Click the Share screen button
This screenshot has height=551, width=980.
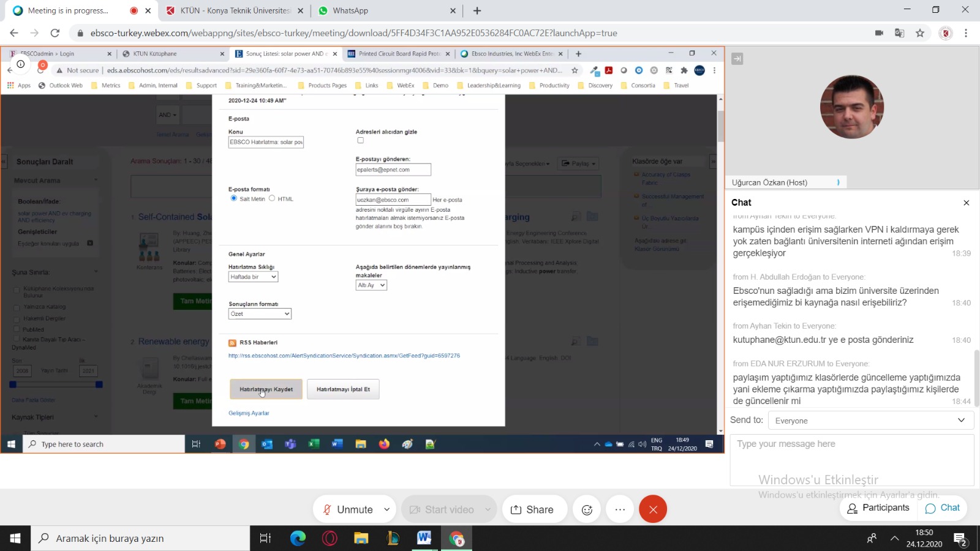tap(532, 509)
